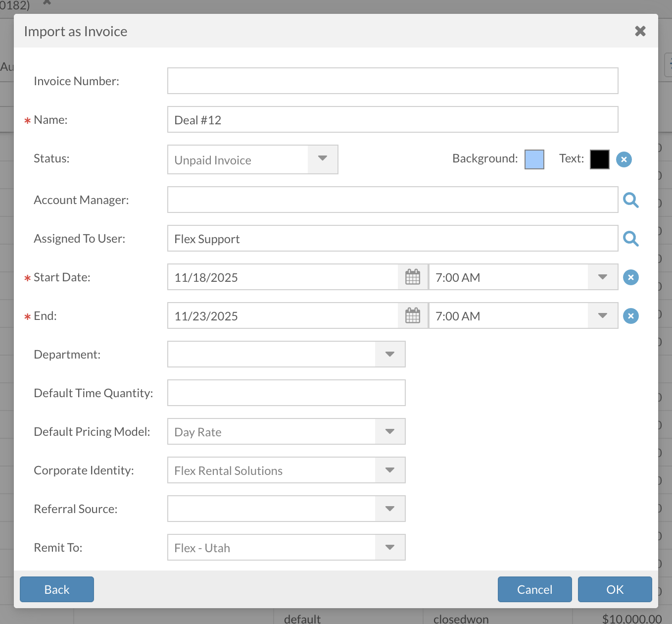
Task: Expand the Department dropdown
Action: pyautogui.click(x=389, y=355)
